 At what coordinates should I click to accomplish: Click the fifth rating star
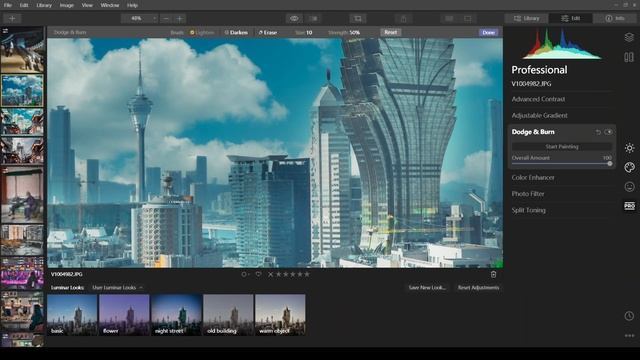tap(307, 274)
